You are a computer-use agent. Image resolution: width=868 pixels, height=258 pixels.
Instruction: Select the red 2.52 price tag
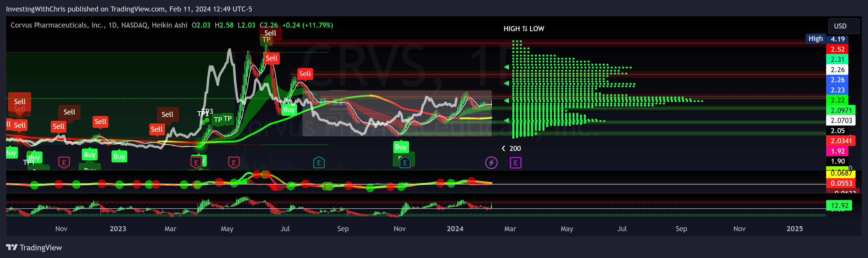837,49
